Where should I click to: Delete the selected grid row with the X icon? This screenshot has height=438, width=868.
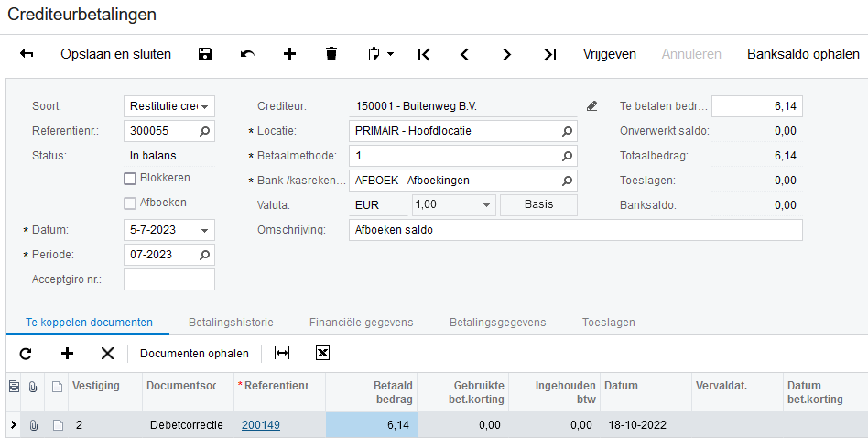(x=107, y=354)
